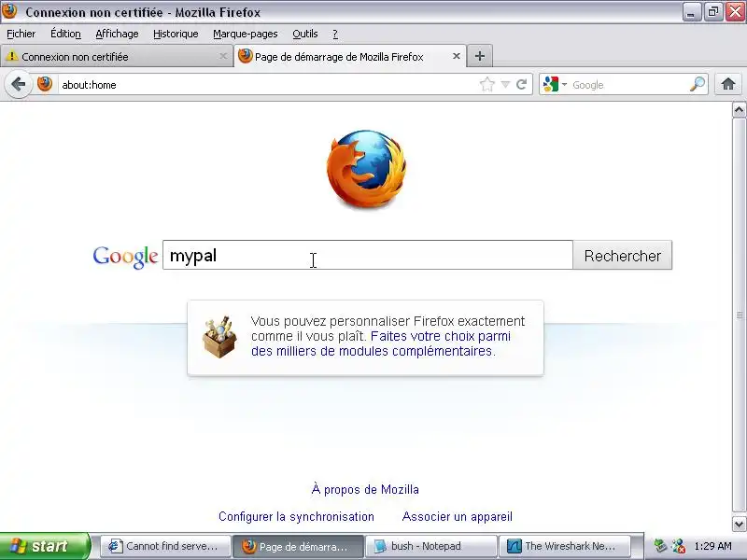Switch to 'Cannot find serve...' taskbar window
This screenshot has height=560, width=747.
click(x=165, y=546)
